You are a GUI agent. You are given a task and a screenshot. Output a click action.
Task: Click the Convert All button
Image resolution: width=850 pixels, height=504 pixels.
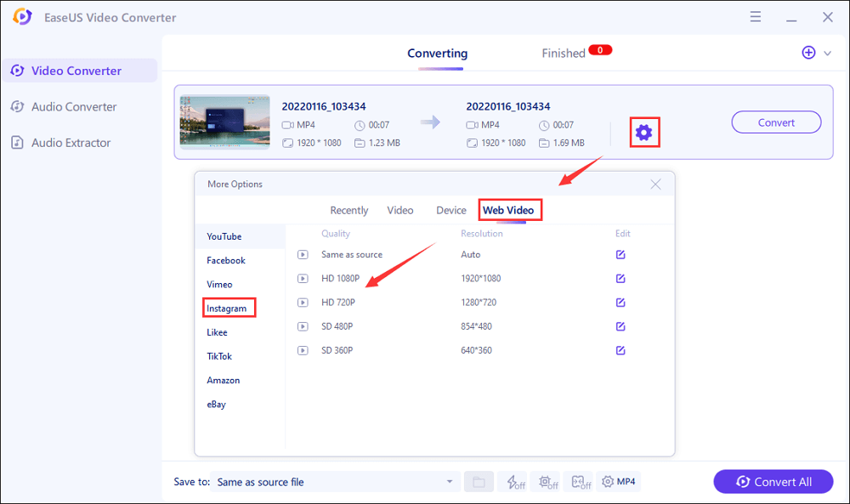(x=773, y=482)
